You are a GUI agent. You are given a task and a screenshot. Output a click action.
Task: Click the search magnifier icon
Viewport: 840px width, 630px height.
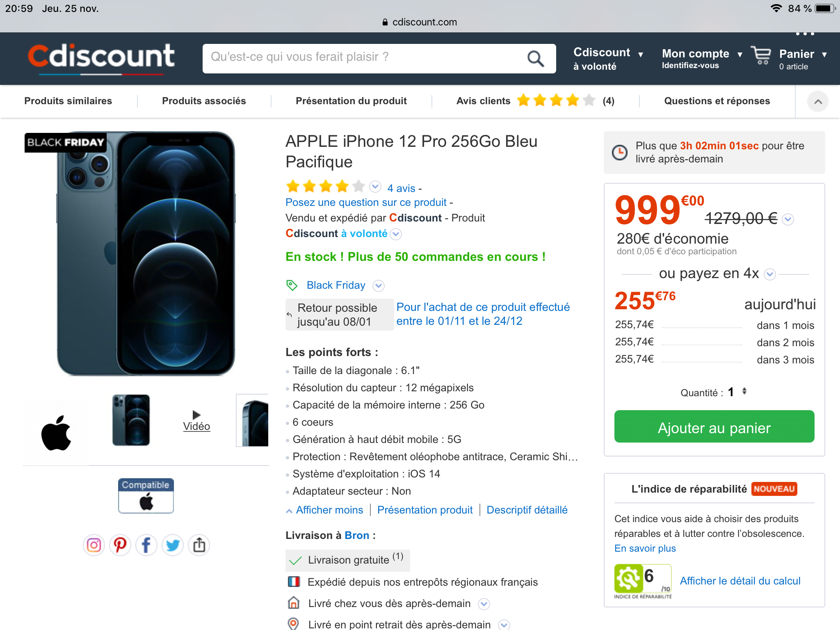pyautogui.click(x=535, y=59)
